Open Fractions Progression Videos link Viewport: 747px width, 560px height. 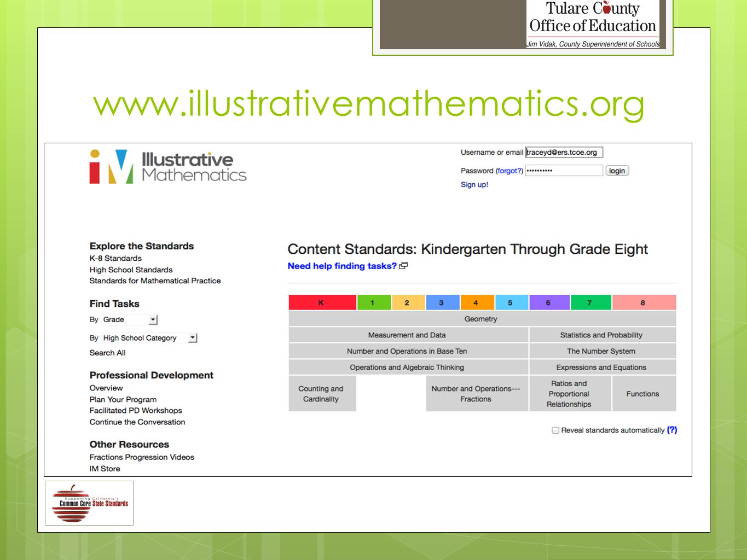click(x=142, y=457)
